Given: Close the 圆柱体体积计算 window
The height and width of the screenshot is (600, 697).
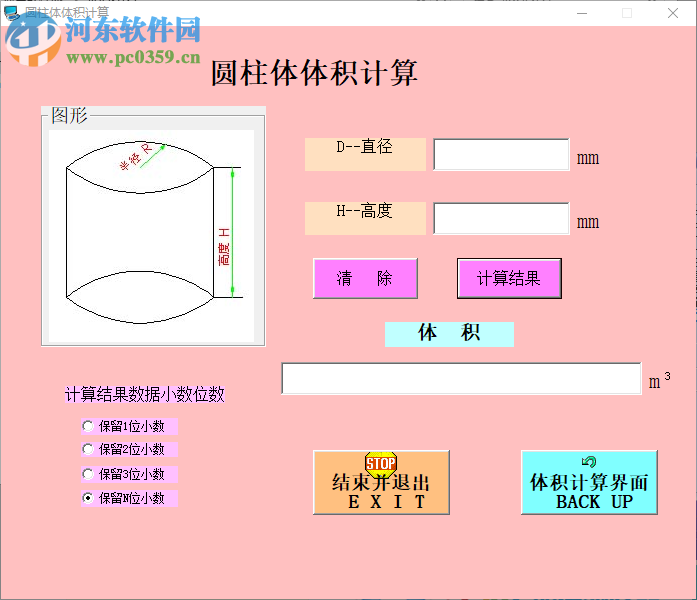Looking at the screenshot, I should 673,13.
